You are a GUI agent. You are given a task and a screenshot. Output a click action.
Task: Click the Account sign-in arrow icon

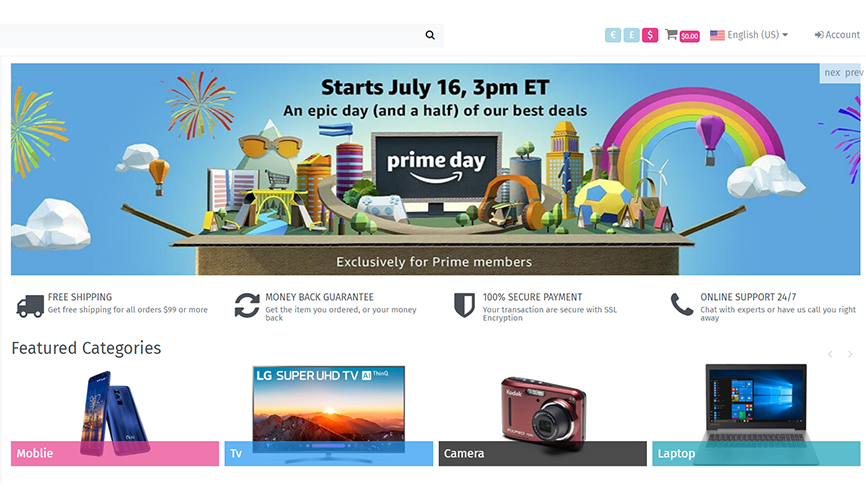tap(819, 35)
